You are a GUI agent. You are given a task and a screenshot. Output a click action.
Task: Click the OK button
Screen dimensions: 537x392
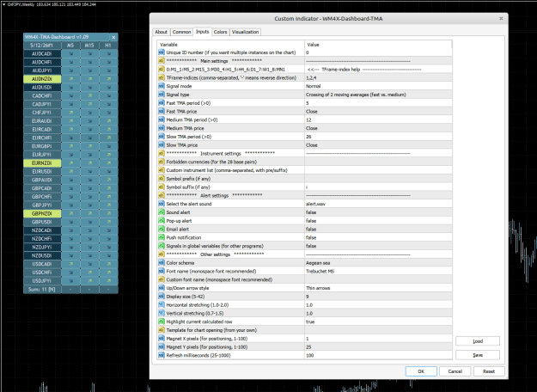pyautogui.click(x=421, y=371)
